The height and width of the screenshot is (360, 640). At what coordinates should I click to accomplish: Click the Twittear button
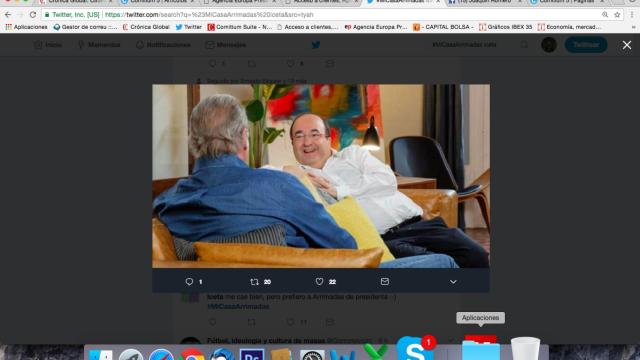[x=586, y=45]
